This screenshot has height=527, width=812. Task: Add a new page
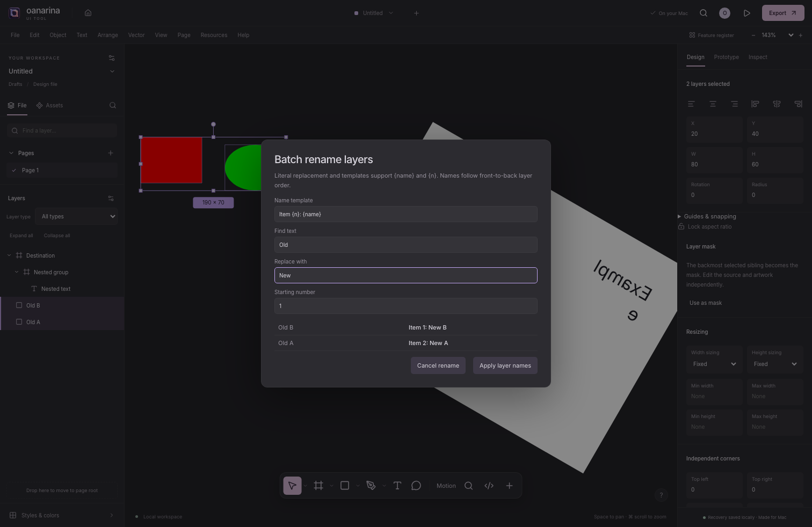111,153
